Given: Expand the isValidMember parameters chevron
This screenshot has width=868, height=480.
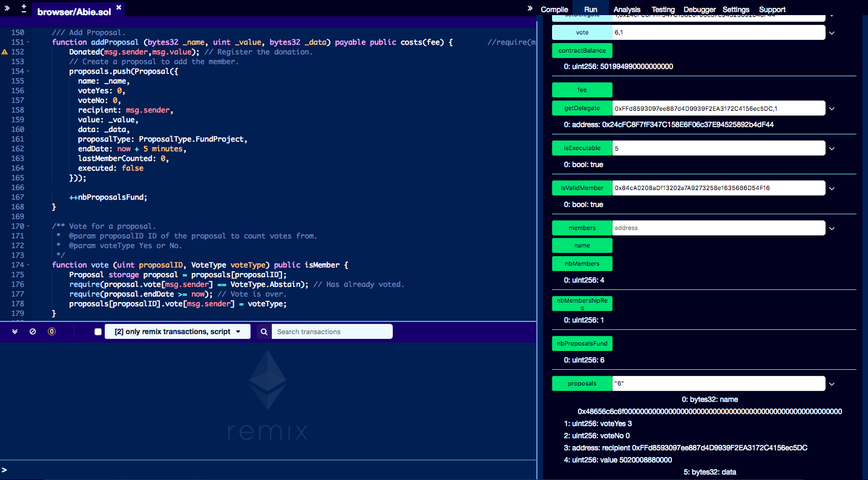Looking at the screenshot, I should (832, 188).
